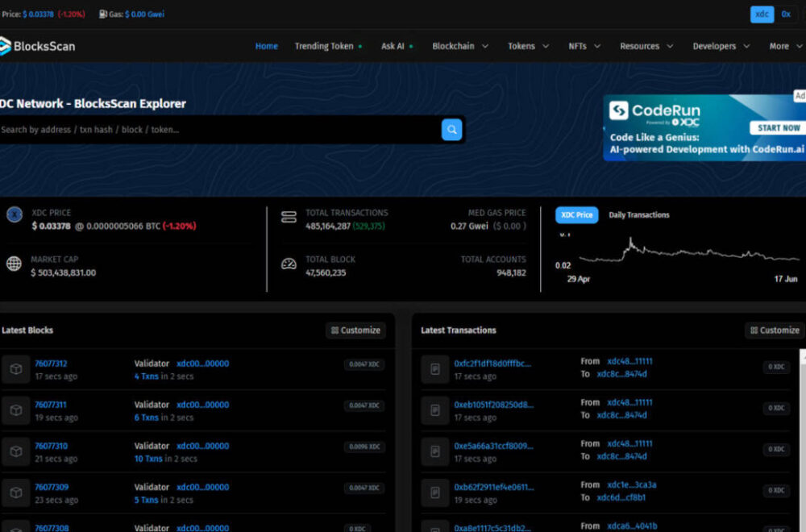Screen dimensions: 806x532
Task: Open transaction 0xeb1051f208250d8
Action: (x=493, y=405)
